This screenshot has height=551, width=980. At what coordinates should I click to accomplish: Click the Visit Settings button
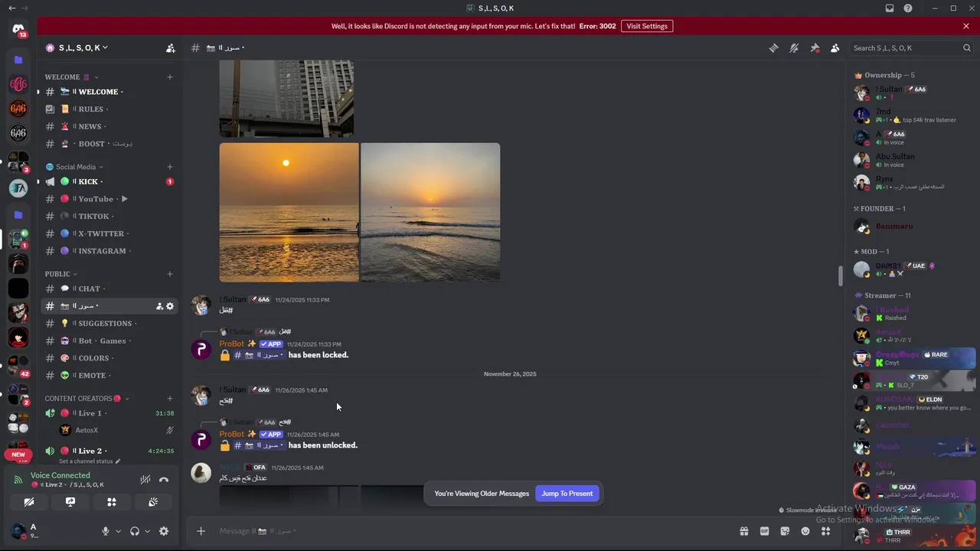647,26
